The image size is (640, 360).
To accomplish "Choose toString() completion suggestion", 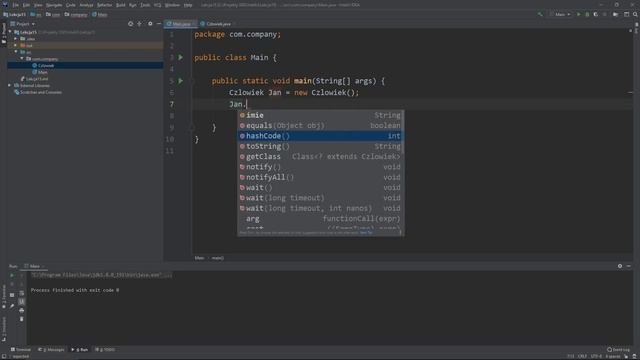I will tap(320, 146).
